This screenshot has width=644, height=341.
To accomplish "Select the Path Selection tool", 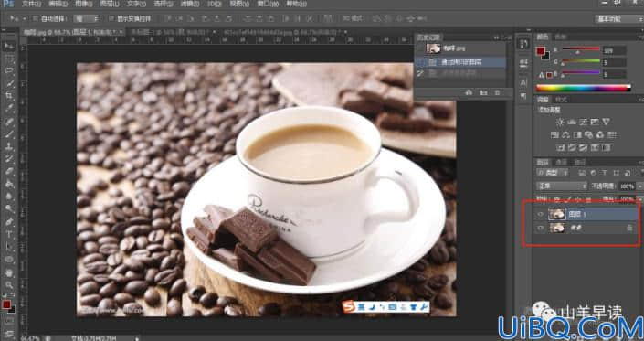I will pos(8,247).
